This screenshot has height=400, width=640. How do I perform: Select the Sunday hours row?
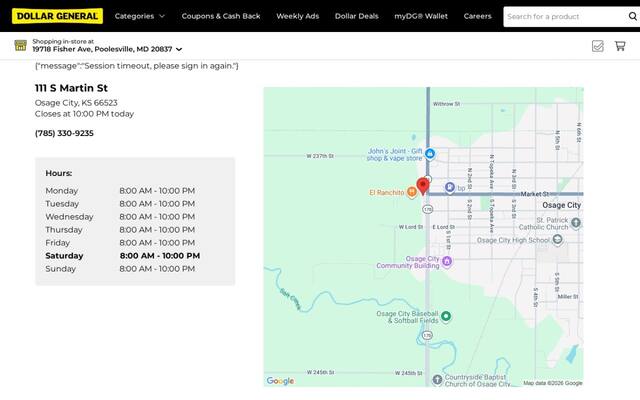click(120, 269)
